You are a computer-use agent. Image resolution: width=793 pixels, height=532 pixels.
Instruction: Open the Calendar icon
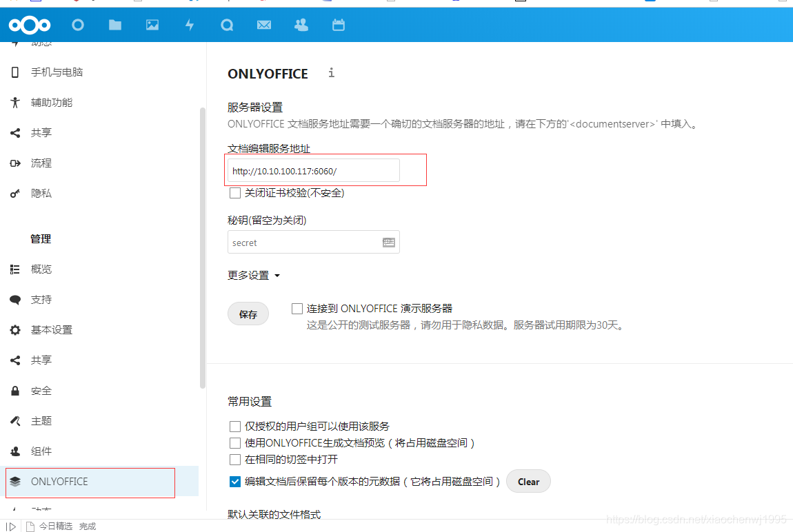[x=339, y=25]
